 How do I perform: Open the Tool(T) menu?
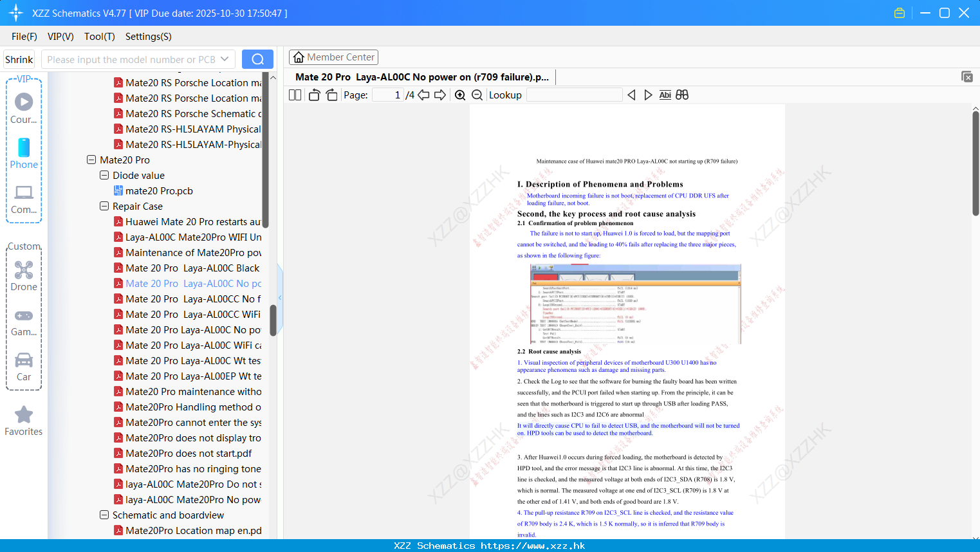100,36
